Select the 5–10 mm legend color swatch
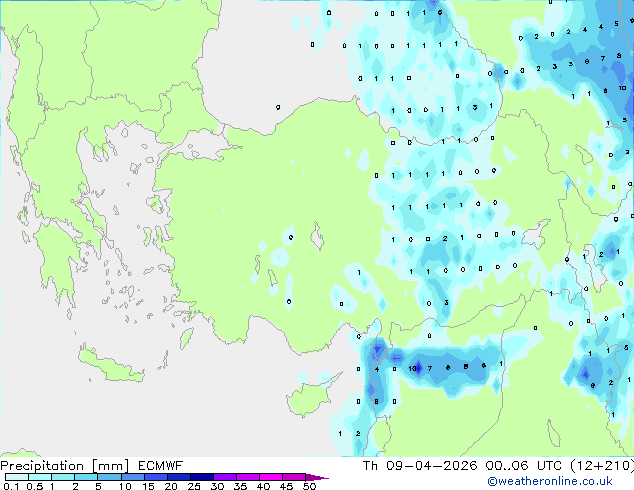This screenshot has height=490, width=634. pos(109,477)
